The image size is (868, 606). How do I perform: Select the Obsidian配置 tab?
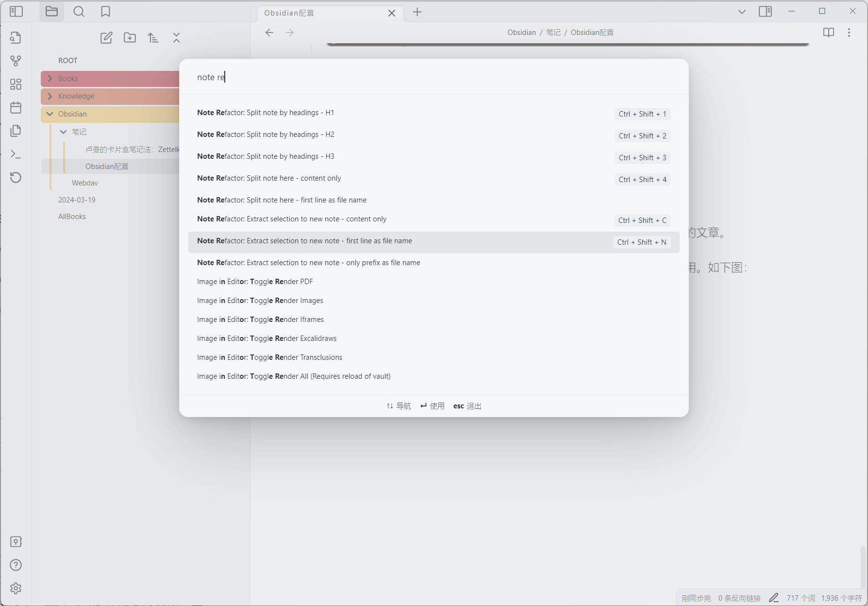click(330, 13)
